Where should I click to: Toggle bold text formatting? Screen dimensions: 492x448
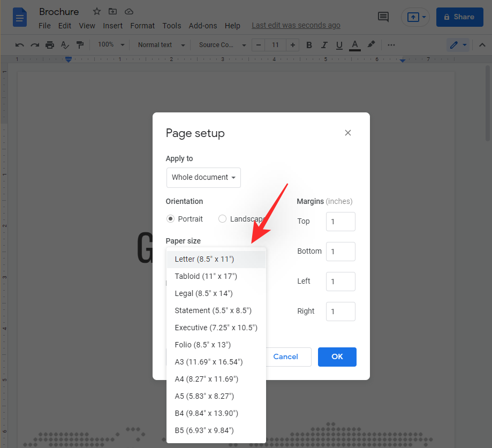(309, 45)
